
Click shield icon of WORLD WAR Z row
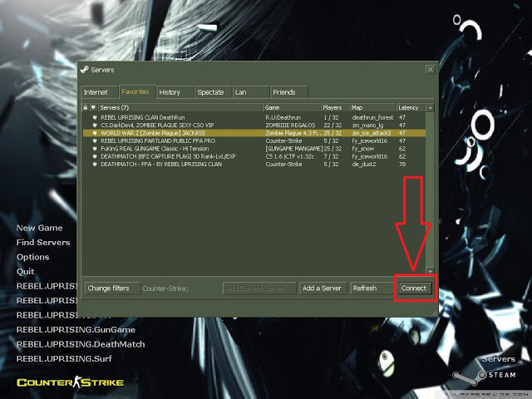point(95,133)
